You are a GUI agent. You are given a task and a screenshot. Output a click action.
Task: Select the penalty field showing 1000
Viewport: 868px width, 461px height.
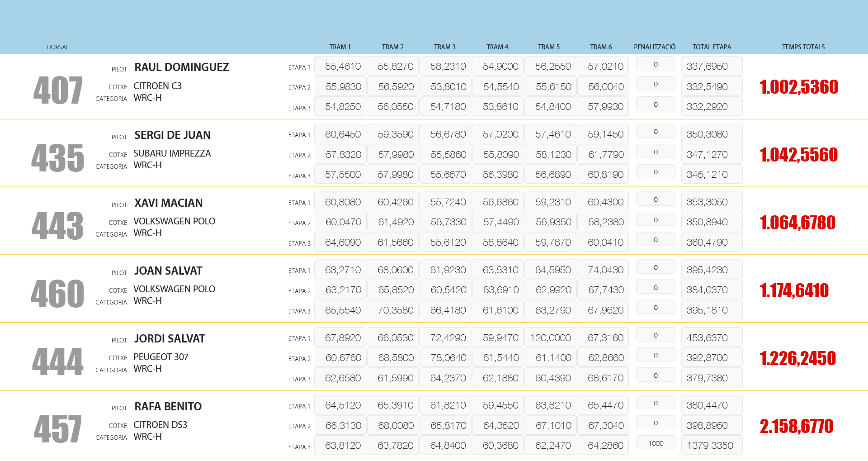tap(656, 443)
